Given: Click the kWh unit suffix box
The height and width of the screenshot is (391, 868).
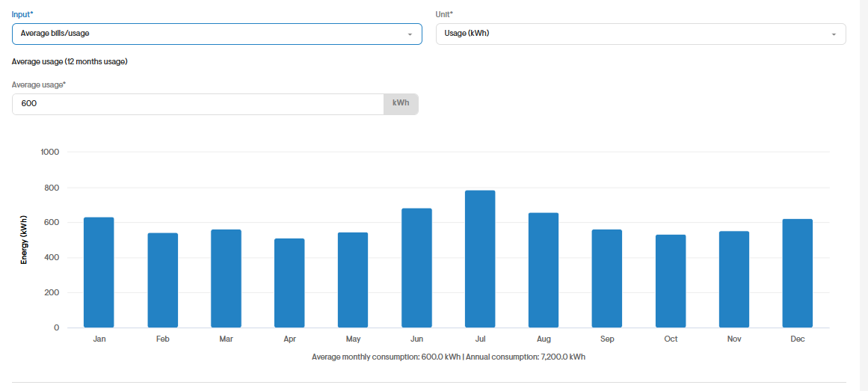Looking at the screenshot, I should [x=401, y=104].
